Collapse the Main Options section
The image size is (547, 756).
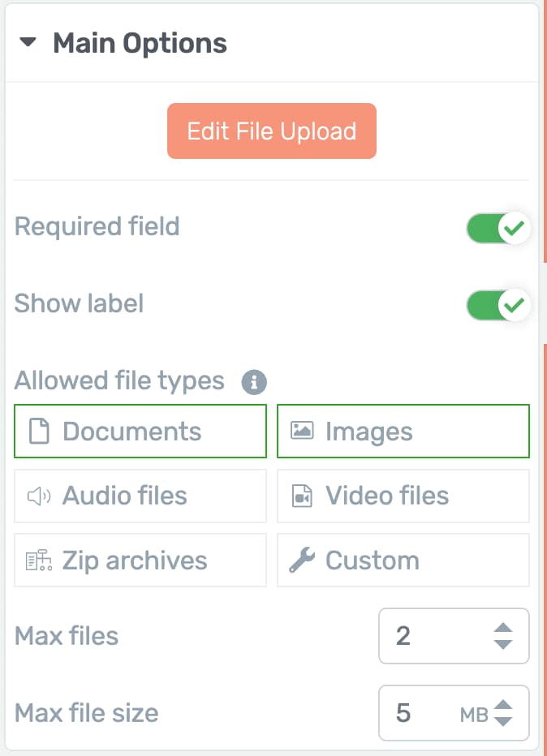[x=29, y=44]
